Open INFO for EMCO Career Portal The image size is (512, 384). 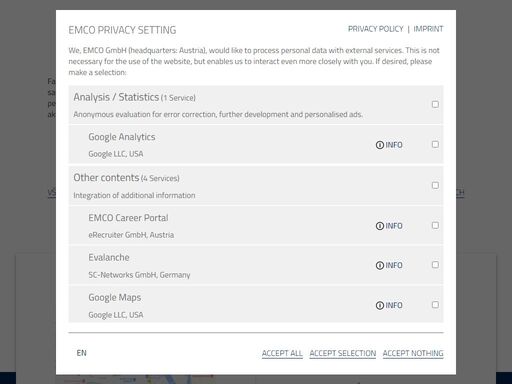(389, 226)
